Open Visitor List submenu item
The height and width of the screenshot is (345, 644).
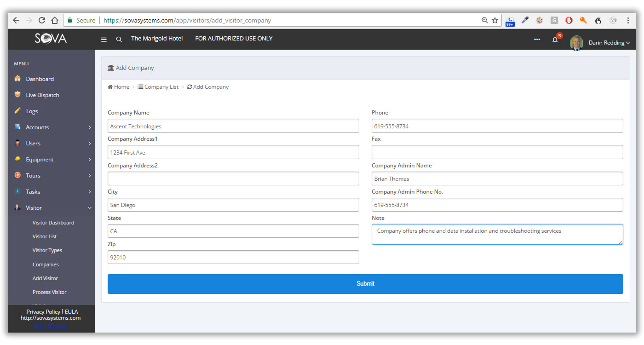[x=45, y=236]
